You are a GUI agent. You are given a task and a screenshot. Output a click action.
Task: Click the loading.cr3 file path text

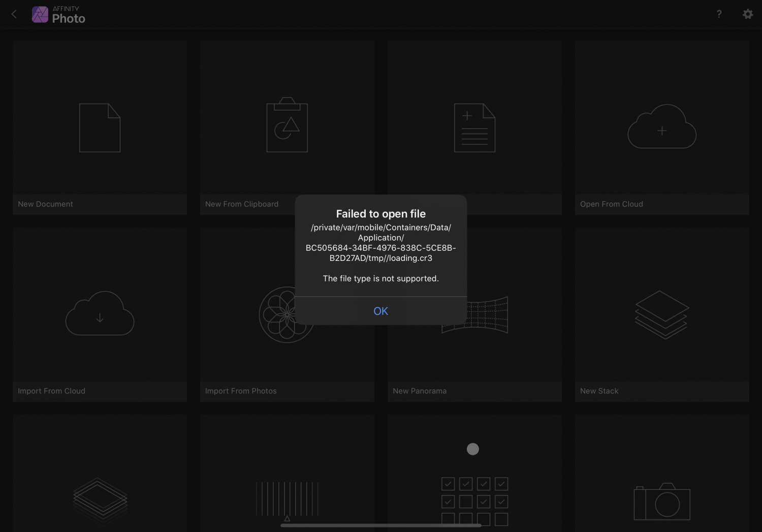coord(381,243)
